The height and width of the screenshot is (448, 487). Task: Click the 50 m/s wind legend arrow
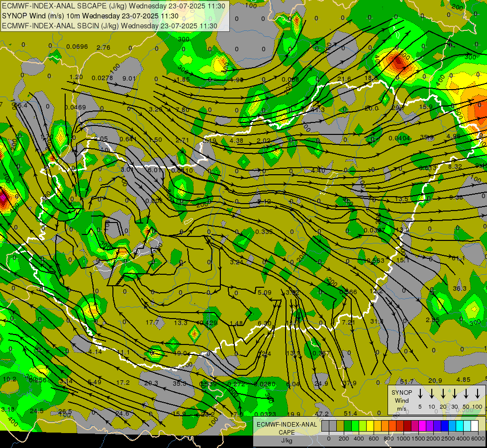coord(466,394)
